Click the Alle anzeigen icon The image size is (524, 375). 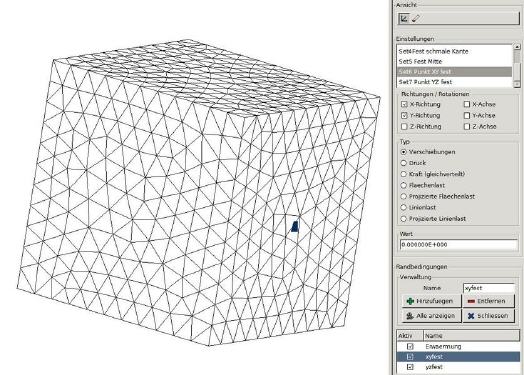[x=410, y=316]
